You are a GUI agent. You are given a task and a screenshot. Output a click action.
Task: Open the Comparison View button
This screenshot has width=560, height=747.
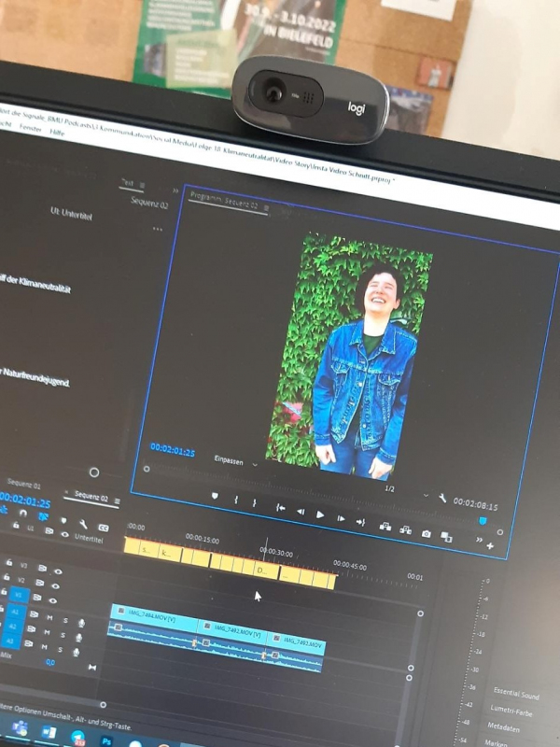point(446,538)
